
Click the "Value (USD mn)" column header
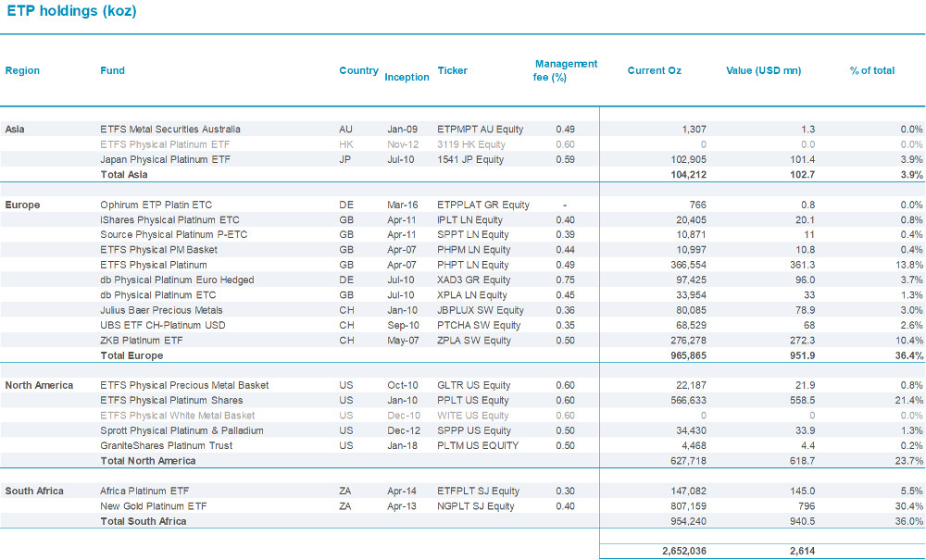coord(764,71)
